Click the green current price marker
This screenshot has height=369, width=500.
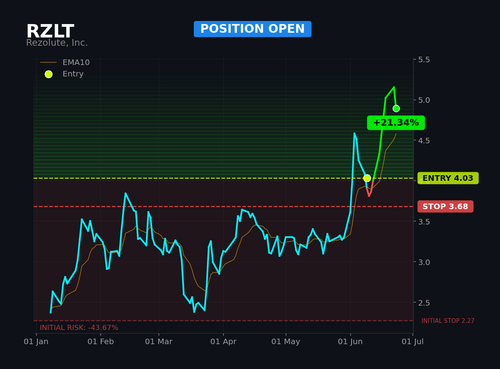pos(396,108)
